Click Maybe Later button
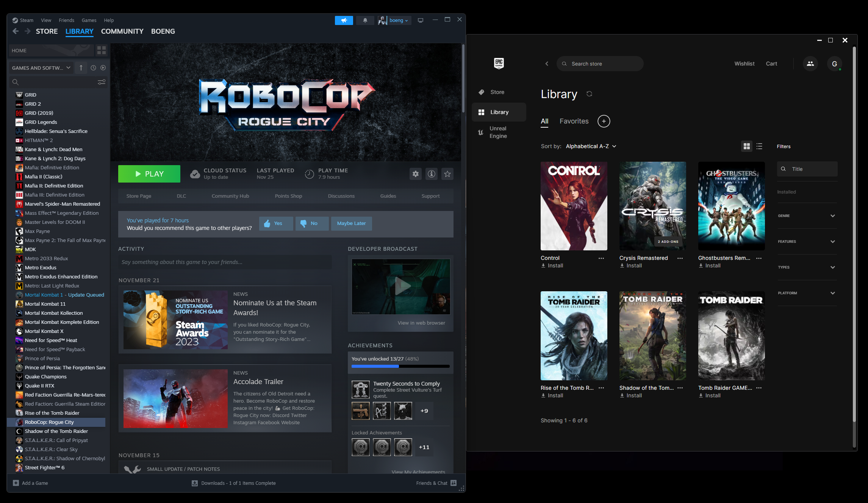 [x=352, y=223]
